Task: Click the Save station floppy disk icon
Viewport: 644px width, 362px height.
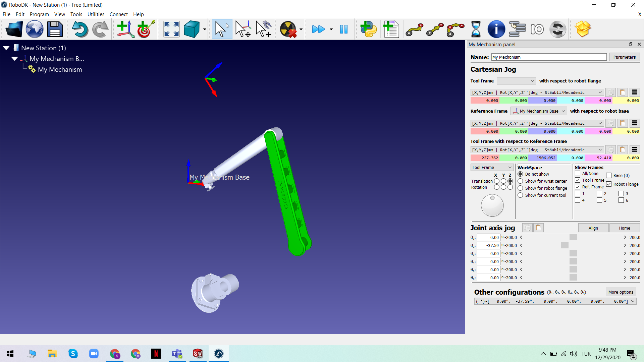Action: [x=55, y=29]
